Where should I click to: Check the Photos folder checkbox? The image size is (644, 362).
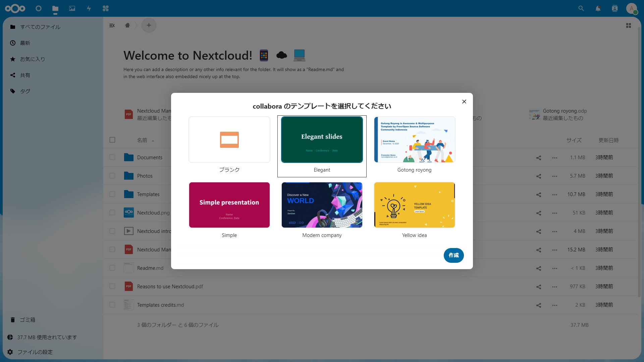coord(112,176)
